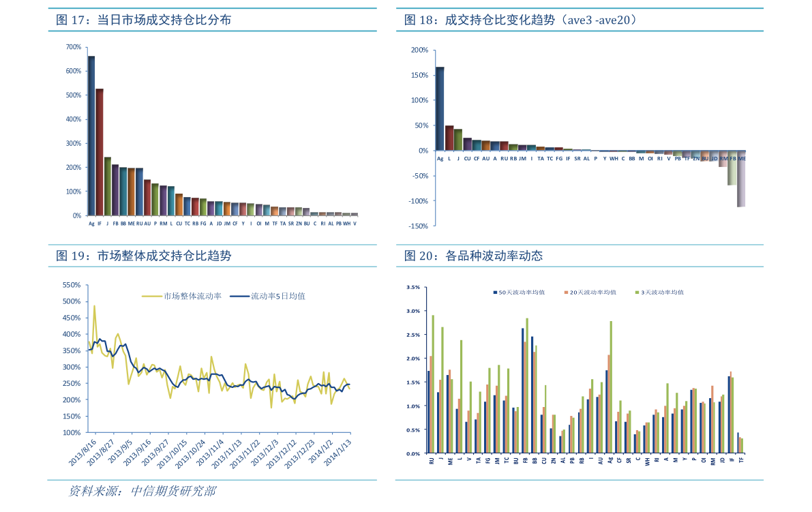
Task: Click the 市场整体流动率 yellow legend entry
Action: point(182,296)
